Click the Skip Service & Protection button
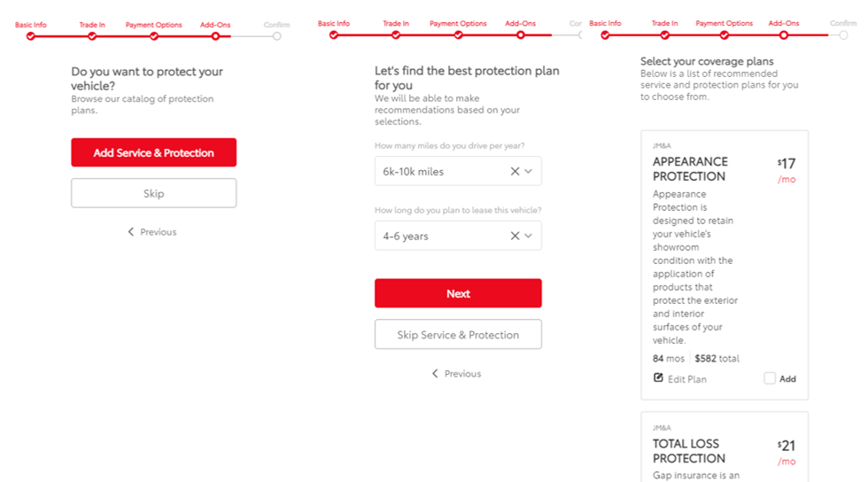Image resolution: width=868 pixels, height=482 pixels. [458, 334]
